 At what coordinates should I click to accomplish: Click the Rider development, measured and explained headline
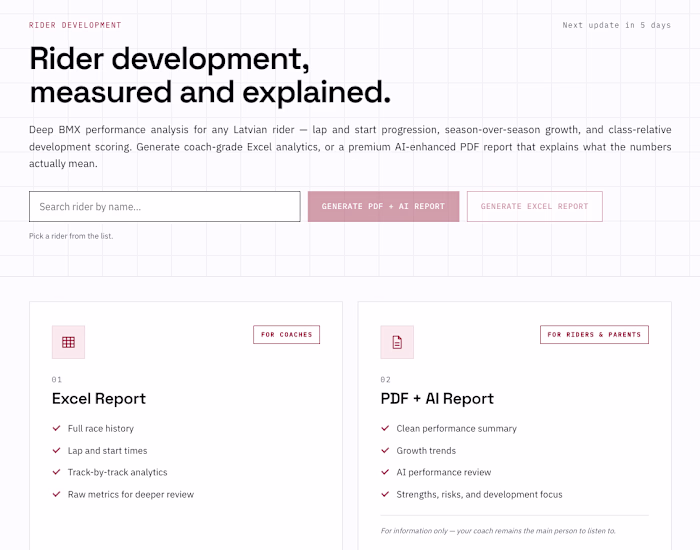pyautogui.click(x=210, y=75)
